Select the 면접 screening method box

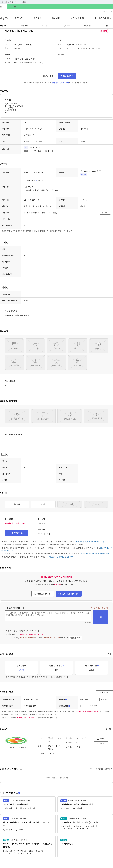43,504
